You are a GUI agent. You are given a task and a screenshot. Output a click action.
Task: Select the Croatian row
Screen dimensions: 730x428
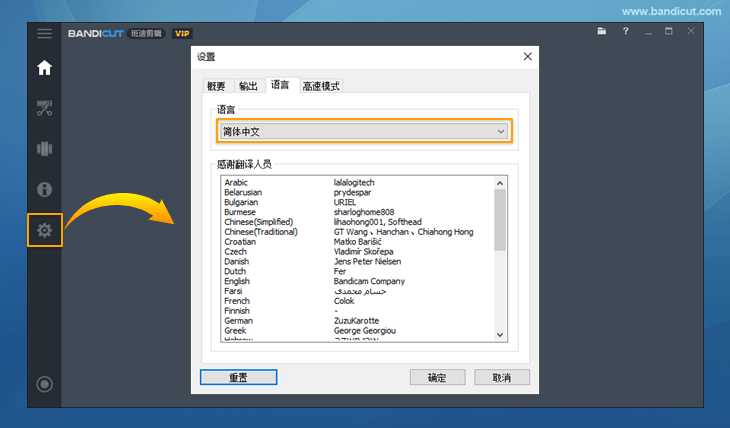(x=358, y=242)
